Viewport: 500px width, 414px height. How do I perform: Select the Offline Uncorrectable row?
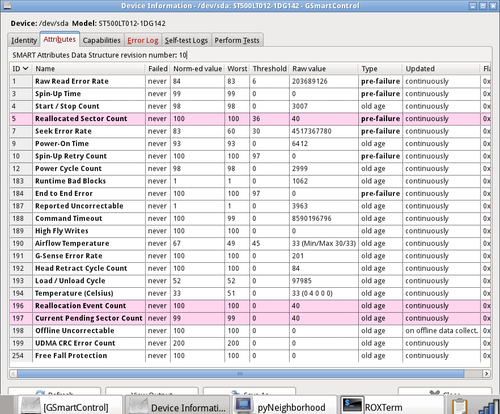(x=250, y=331)
